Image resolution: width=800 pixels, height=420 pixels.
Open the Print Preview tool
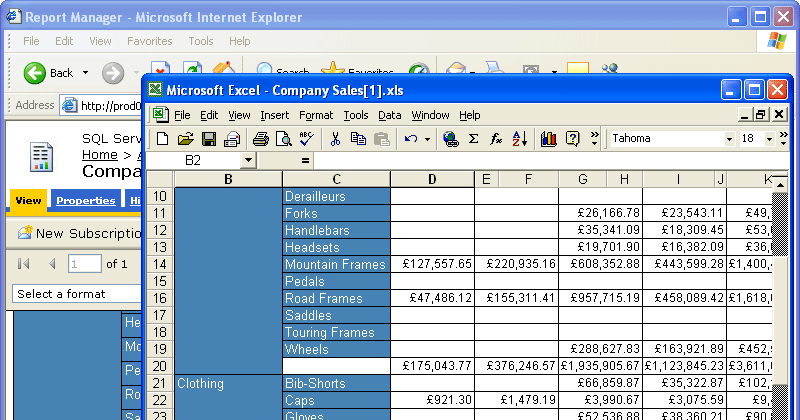(283, 139)
